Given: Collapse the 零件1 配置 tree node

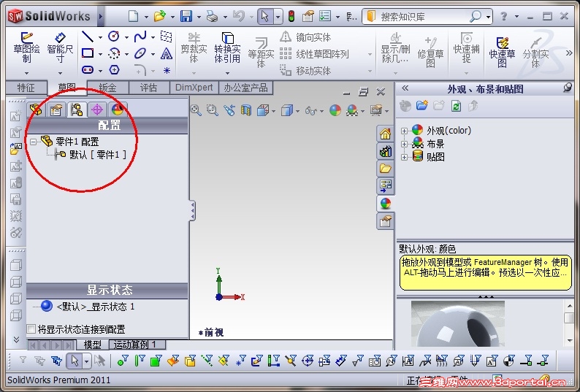Looking at the screenshot, I should (x=34, y=142).
